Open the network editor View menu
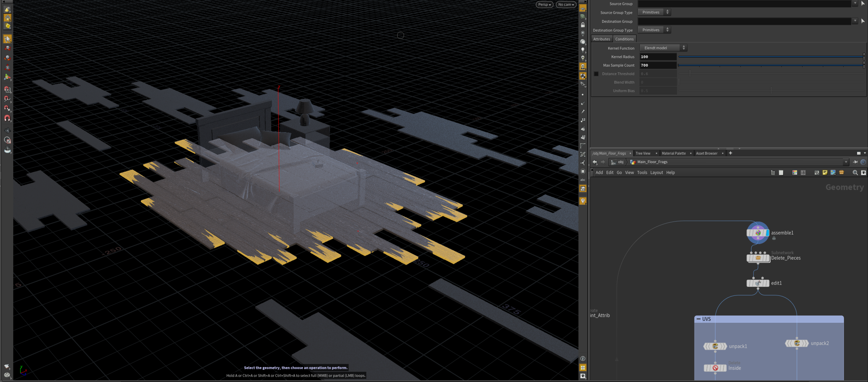This screenshot has height=382, width=868. point(629,173)
